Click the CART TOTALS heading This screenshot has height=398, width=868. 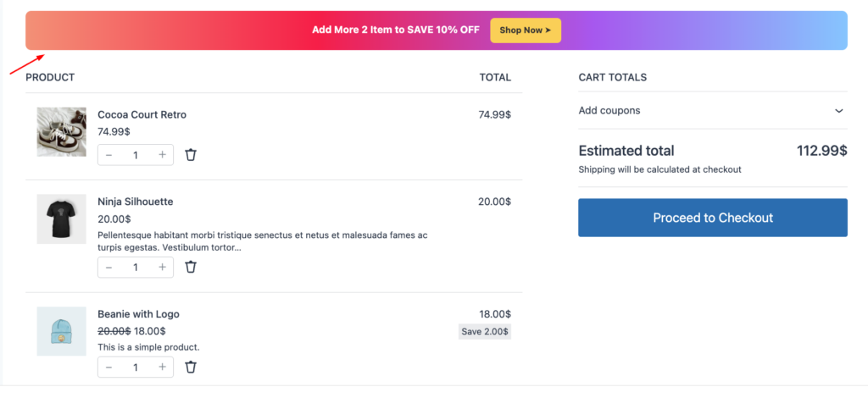click(612, 77)
